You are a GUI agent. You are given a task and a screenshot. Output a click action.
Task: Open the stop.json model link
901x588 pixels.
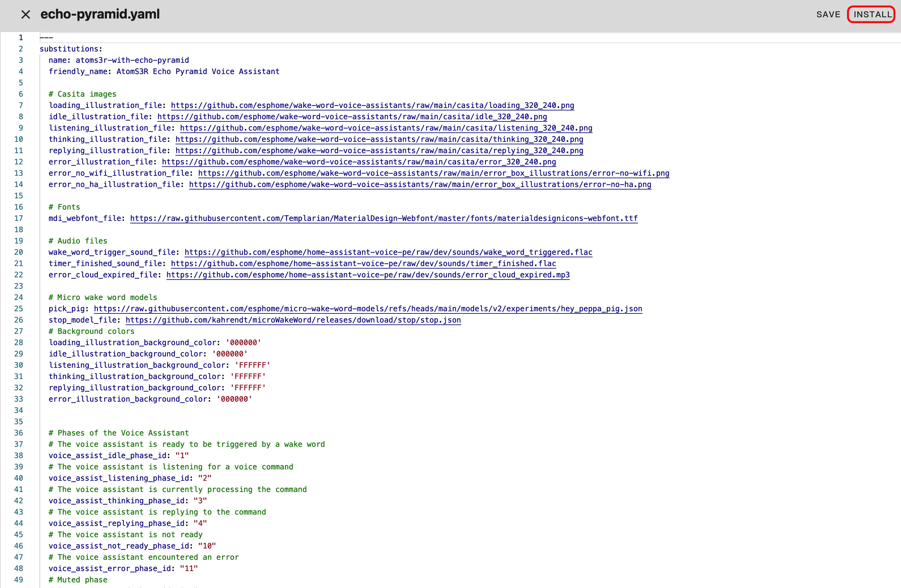click(x=293, y=320)
